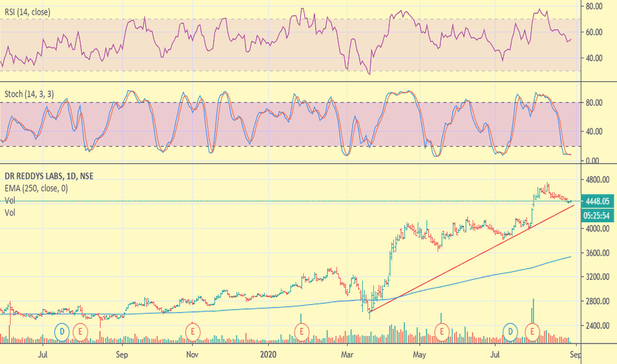Click the 4800.00 price axis label
The image size is (617, 364).
pyautogui.click(x=598, y=179)
